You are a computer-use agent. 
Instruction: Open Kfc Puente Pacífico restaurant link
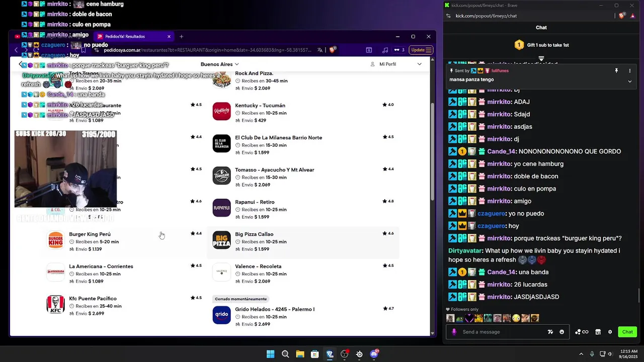93,299
